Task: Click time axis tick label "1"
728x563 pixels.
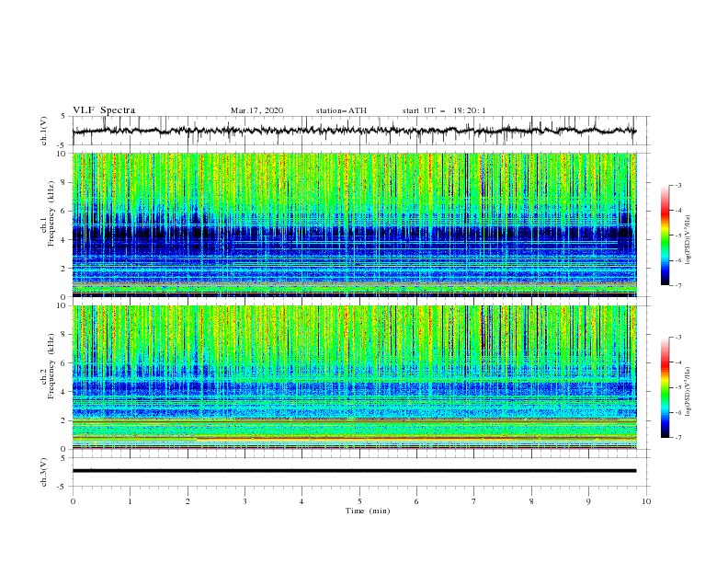Action: click(130, 501)
